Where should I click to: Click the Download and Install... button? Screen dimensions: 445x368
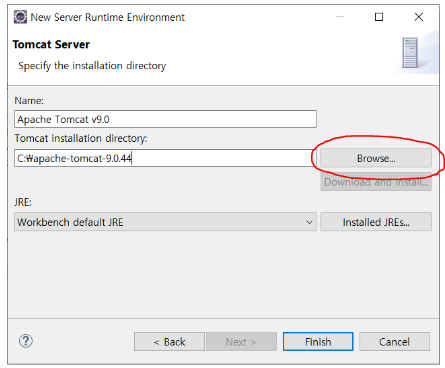(376, 182)
